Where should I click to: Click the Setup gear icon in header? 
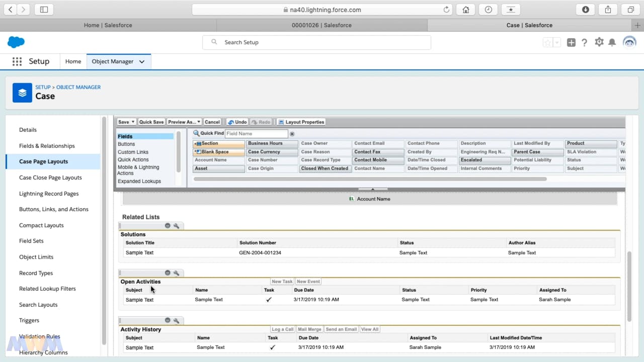pyautogui.click(x=599, y=42)
